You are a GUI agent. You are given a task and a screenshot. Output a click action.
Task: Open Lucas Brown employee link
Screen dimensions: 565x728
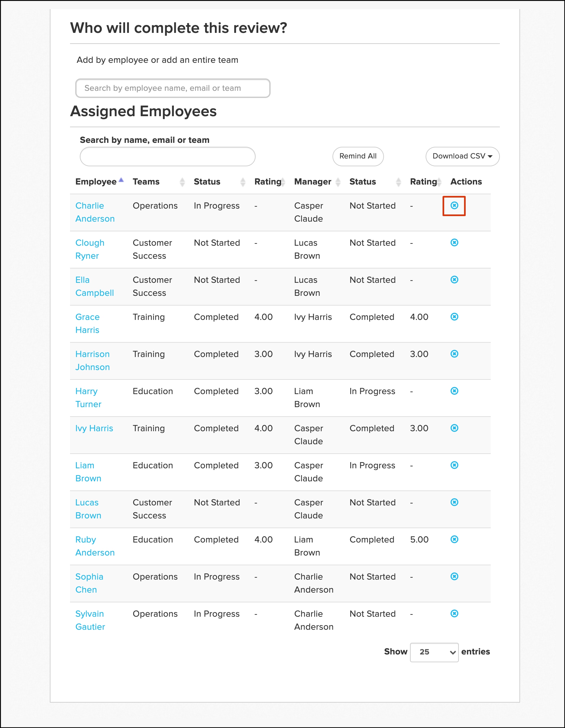coord(88,509)
